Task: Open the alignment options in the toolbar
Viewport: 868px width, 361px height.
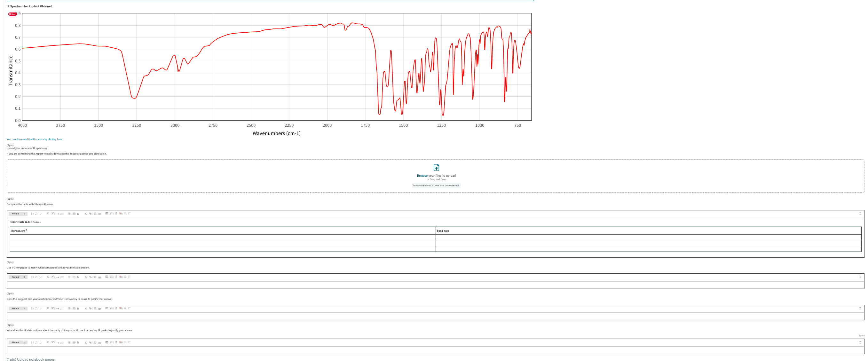Action: pyautogui.click(x=78, y=213)
